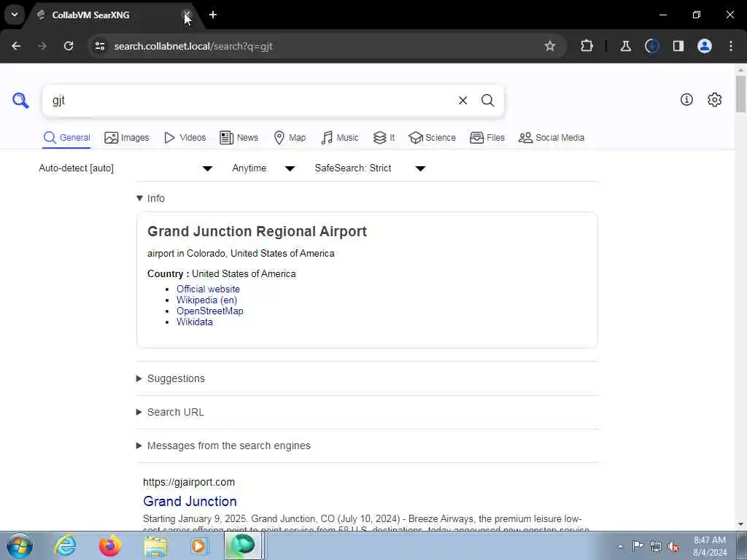Collapse the Info section
Image resolution: width=747 pixels, height=560 pixels.
coord(150,198)
